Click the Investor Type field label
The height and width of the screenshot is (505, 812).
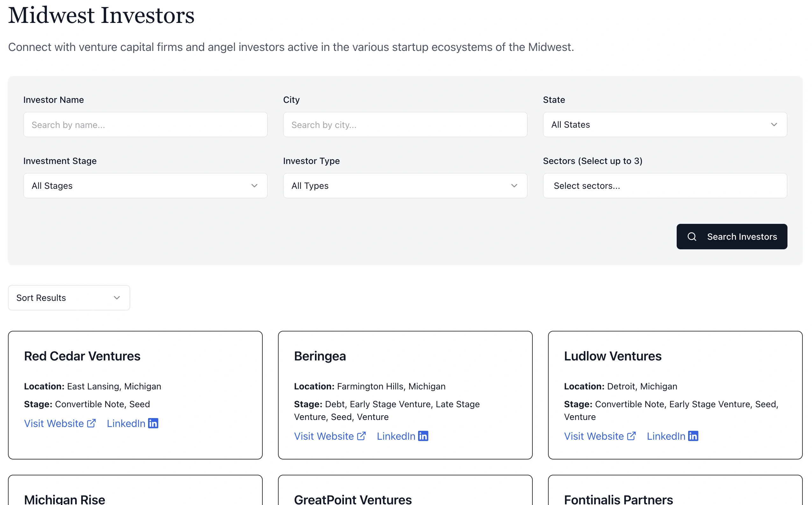click(311, 161)
